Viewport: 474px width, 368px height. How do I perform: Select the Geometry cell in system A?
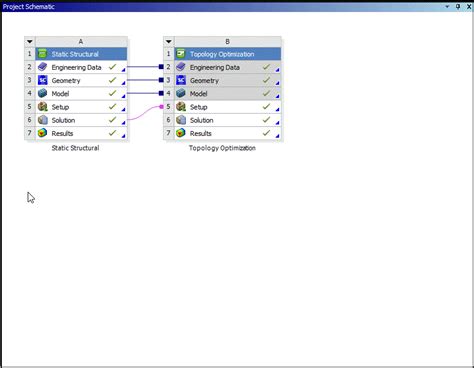pos(81,80)
